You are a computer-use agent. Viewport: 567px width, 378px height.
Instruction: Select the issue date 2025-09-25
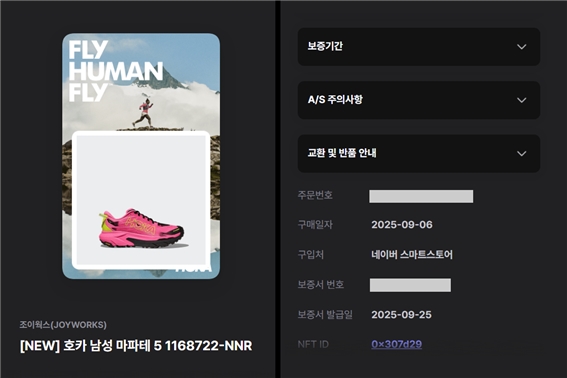point(401,315)
